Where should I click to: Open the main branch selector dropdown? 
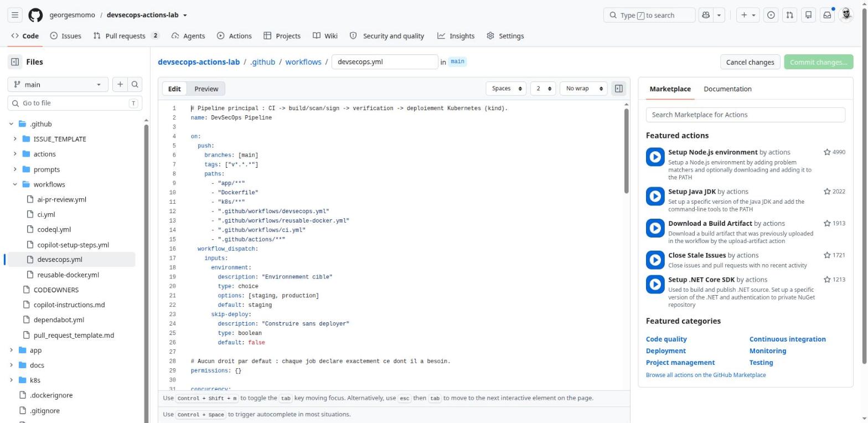point(58,84)
